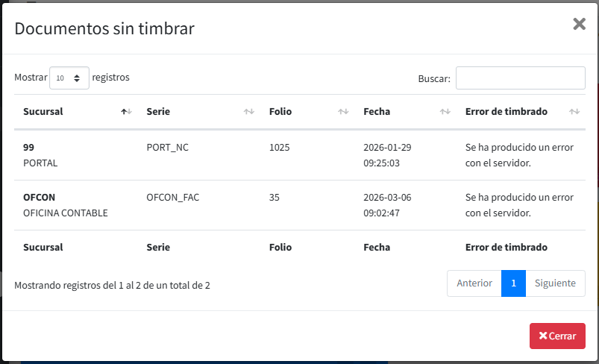Image resolution: width=599 pixels, height=364 pixels.
Task: Click the Serie column sort icon
Action: coord(249,112)
